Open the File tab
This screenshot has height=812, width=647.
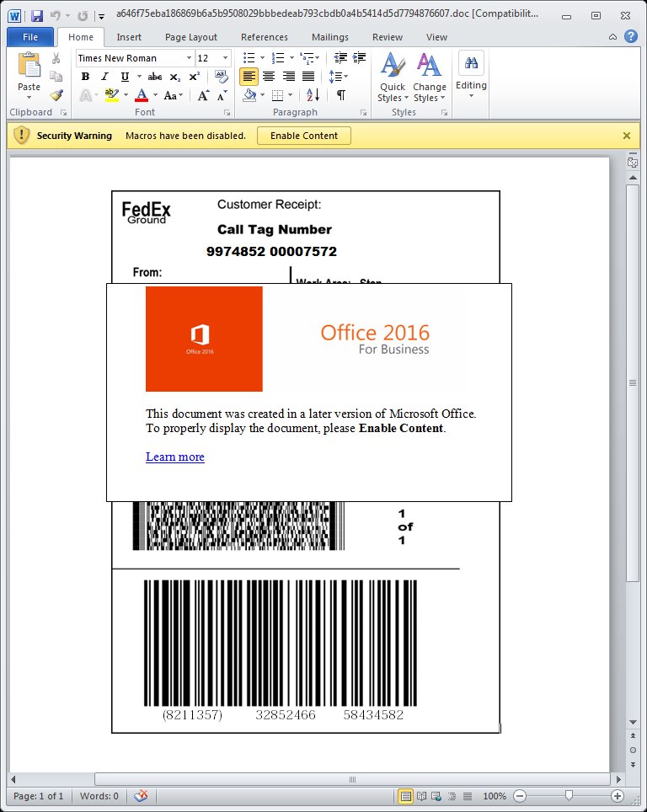pyautogui.click(x=30, y=37)
